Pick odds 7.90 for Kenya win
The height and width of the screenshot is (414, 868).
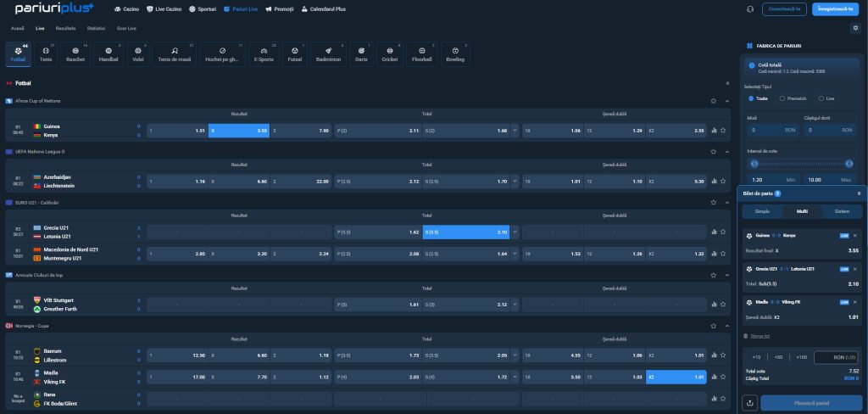pos(301,131)
